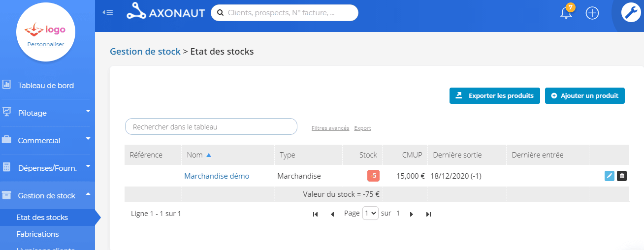This screenshot has height=250, width=644.
Task: Collapse the sidebar with the hamburger icon
Action: [108, 12]
